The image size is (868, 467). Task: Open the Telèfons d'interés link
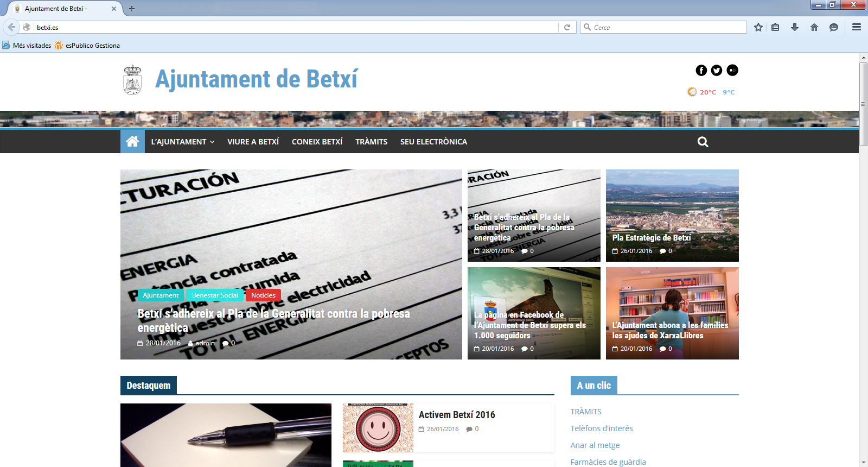(602, 428)
